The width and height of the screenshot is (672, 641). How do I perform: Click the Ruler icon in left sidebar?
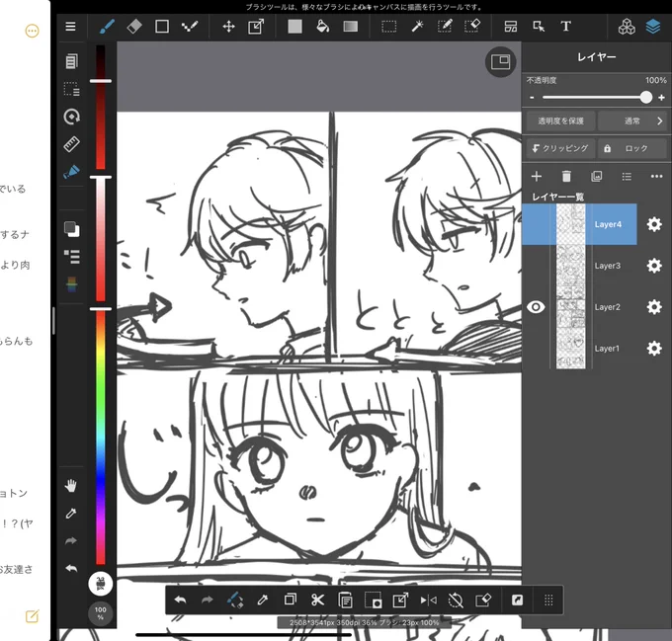point(71,144)
